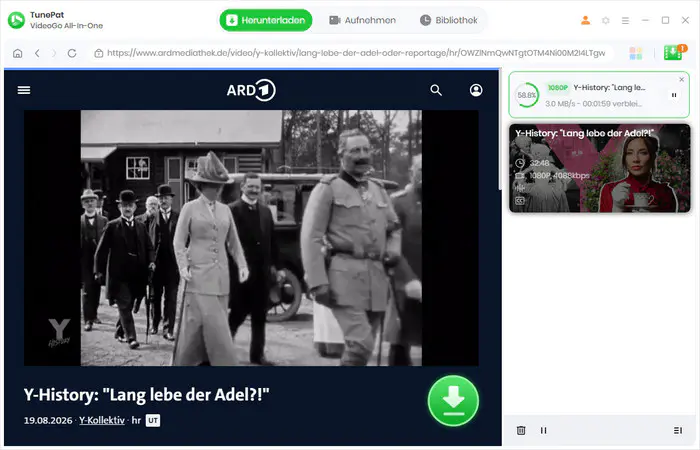
Task: Go to browser home page icon
Action: point(17,54)
